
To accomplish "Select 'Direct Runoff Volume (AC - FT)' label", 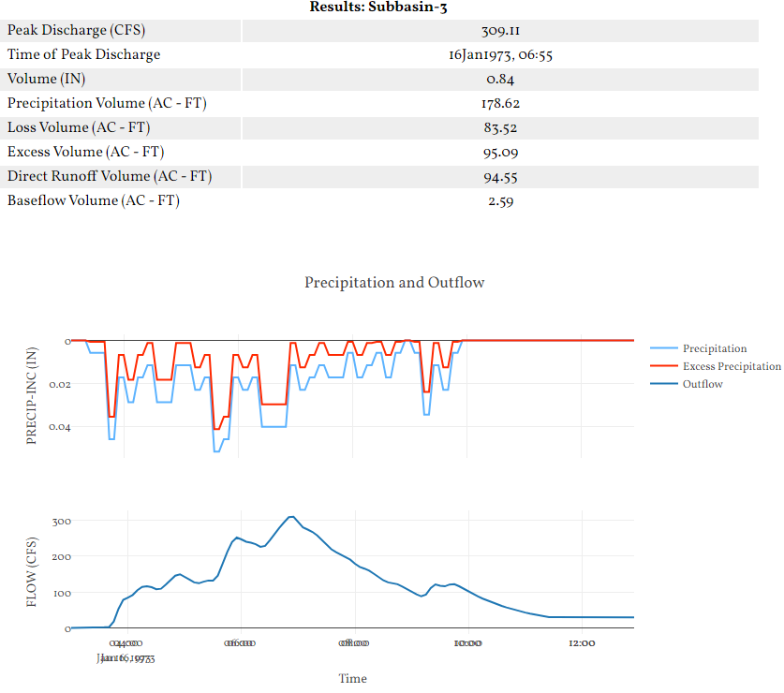I will [x=110, y=176].
